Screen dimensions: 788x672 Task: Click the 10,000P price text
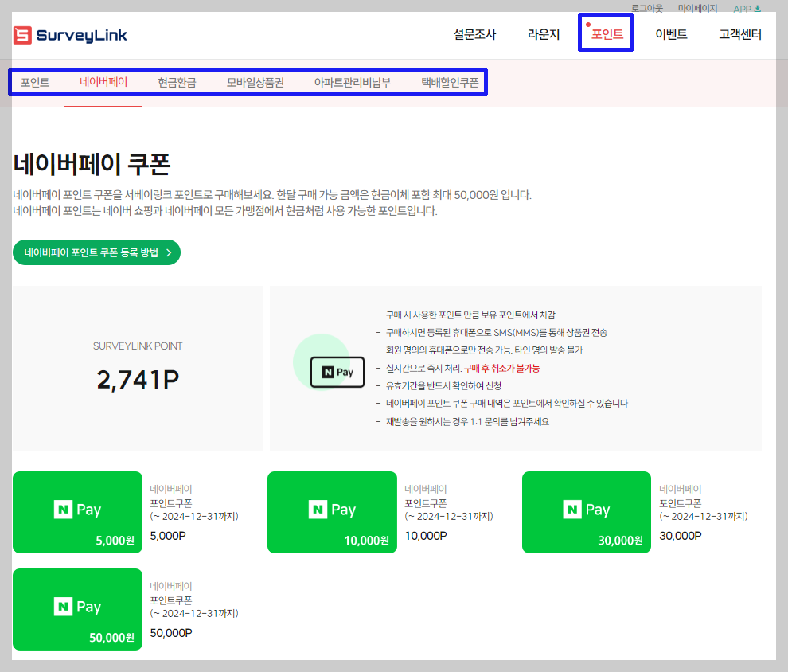point(426,536)
